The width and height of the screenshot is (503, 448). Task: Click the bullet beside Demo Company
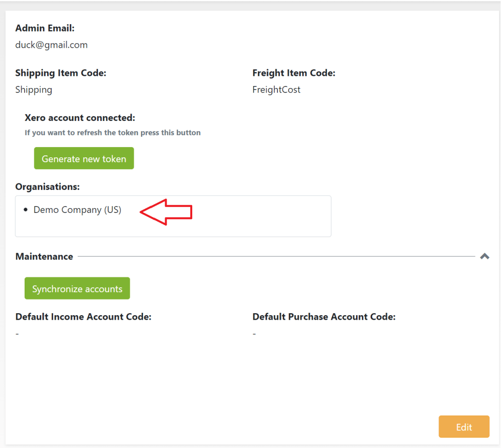coord(26,210)
